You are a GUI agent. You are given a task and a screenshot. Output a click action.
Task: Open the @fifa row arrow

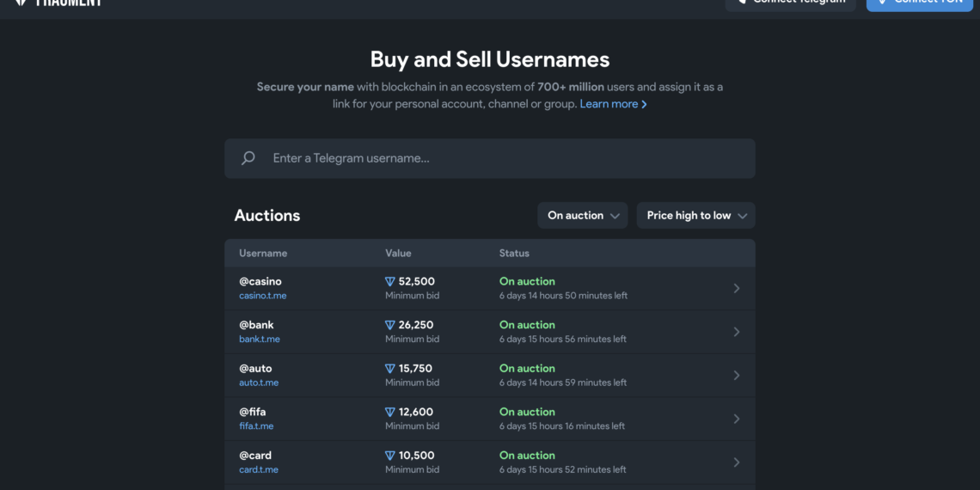(x=736, y=419)
